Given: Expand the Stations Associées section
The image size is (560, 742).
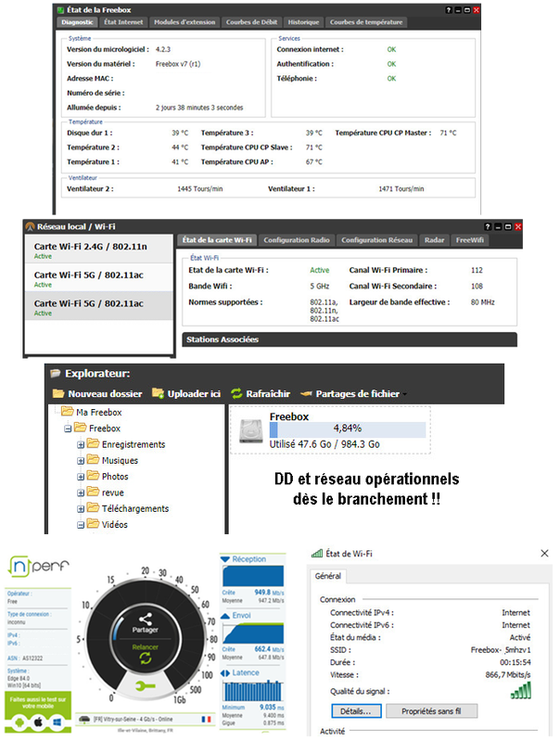Looking at the screenshot, I should click(x=350, y=339).
